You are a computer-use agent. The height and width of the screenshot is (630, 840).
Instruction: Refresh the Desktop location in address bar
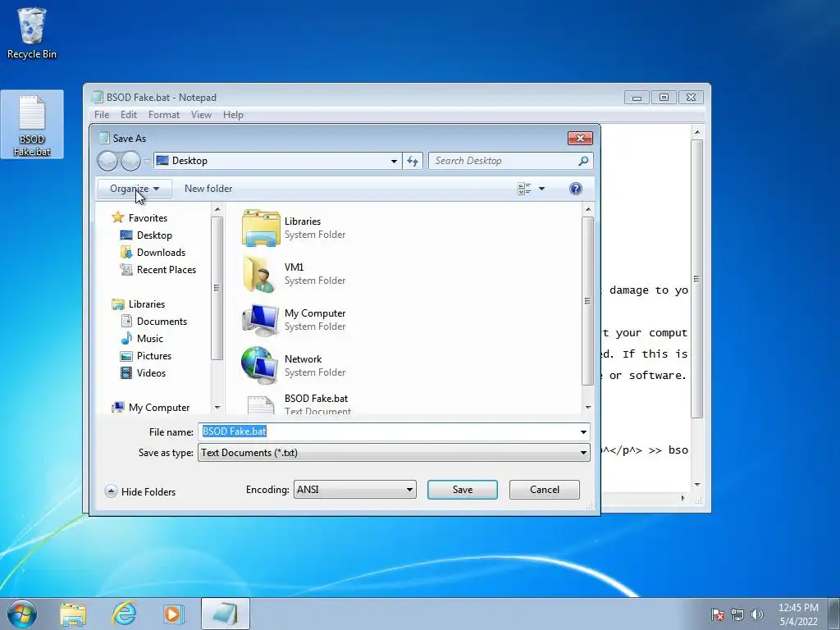point(413,161)
